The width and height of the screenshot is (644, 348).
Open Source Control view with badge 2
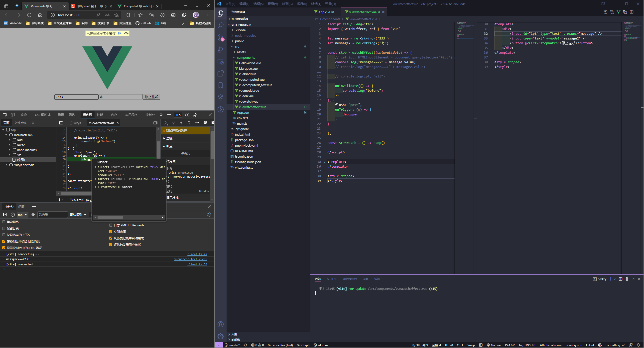pos(221,37)
